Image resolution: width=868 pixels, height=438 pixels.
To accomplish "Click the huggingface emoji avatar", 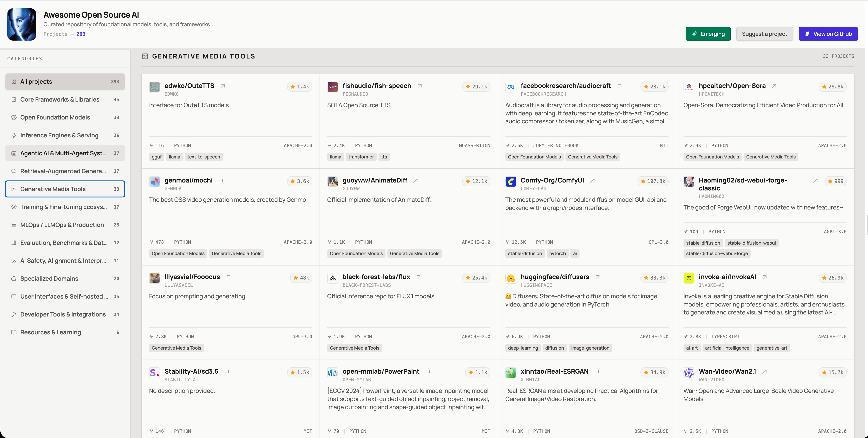I will coord(511,278).
